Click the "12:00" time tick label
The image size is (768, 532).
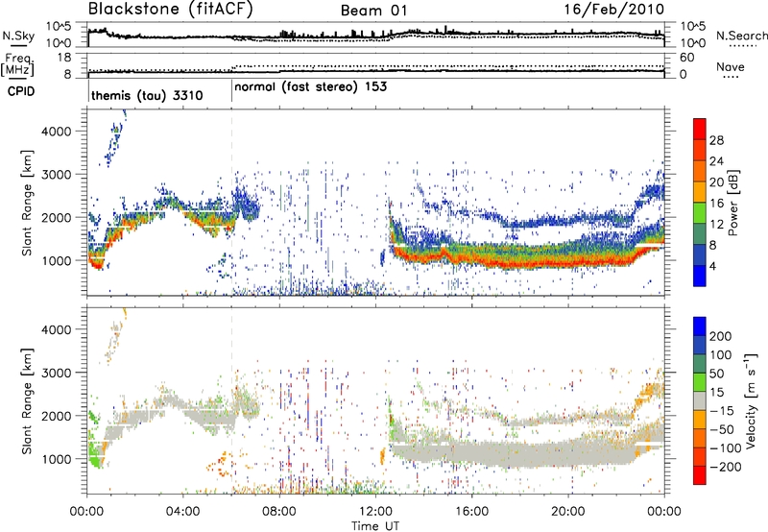tap(375, 512)
